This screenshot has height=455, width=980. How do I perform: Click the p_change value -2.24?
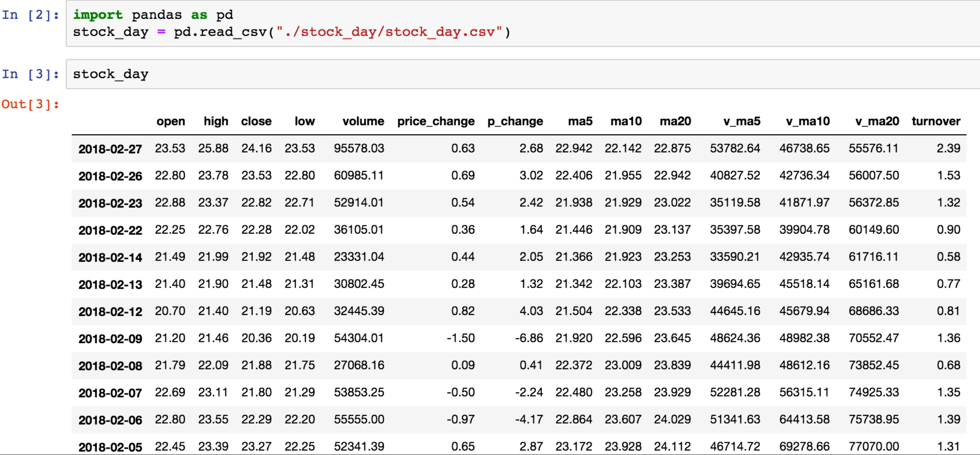[529, 392]
